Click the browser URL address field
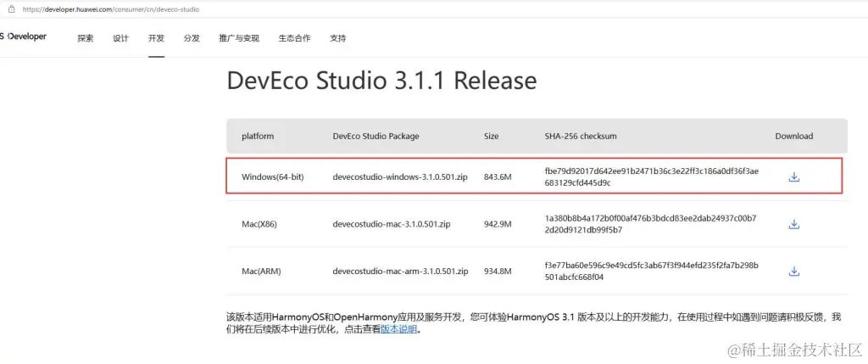The width and height of the screenshot is (868, 364). [111, 9]
